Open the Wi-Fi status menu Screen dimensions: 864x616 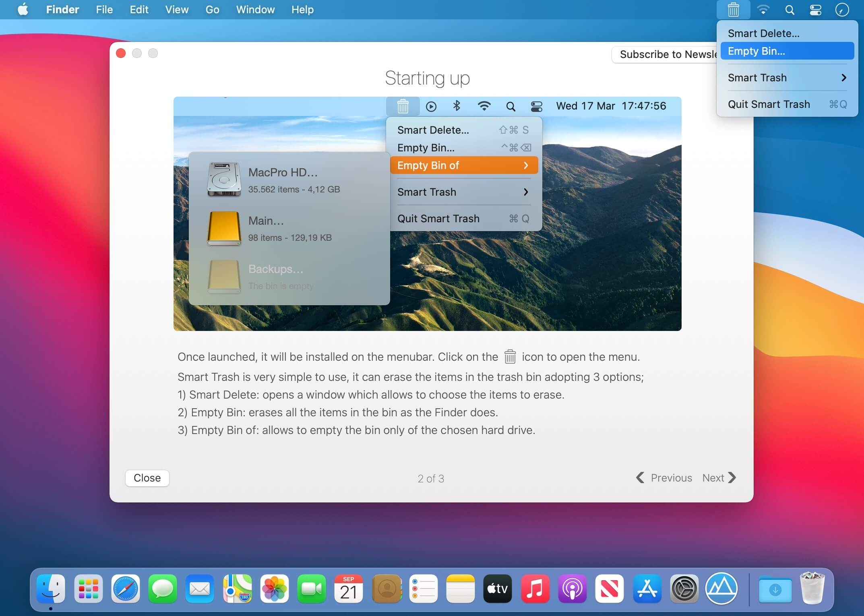(x=763, y=10)
